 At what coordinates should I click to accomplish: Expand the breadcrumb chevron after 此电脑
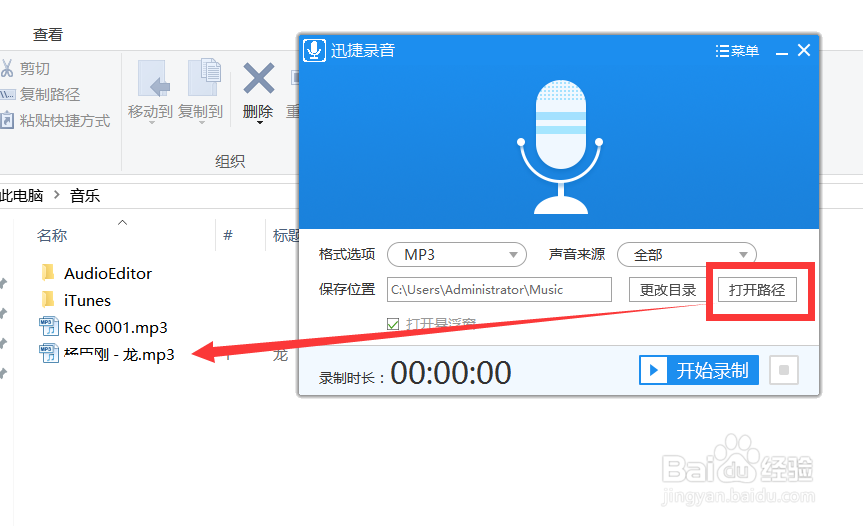(57, 195)
